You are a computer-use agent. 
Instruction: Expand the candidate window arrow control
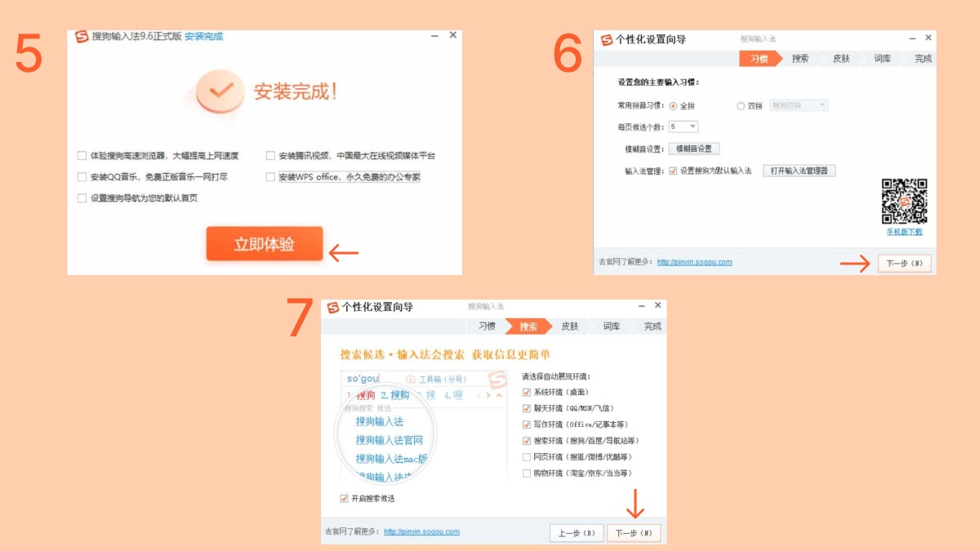tap(499, 395)
